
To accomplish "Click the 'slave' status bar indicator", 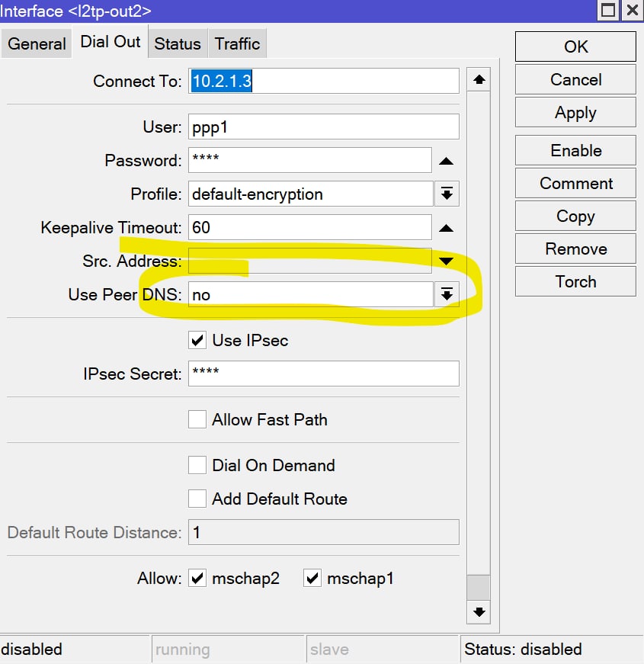I will 329,650.
